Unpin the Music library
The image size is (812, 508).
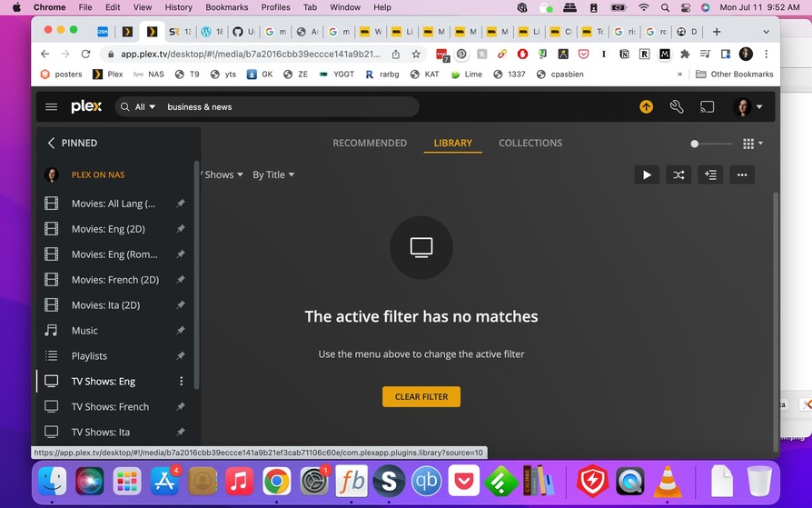[x=180, y=331]
